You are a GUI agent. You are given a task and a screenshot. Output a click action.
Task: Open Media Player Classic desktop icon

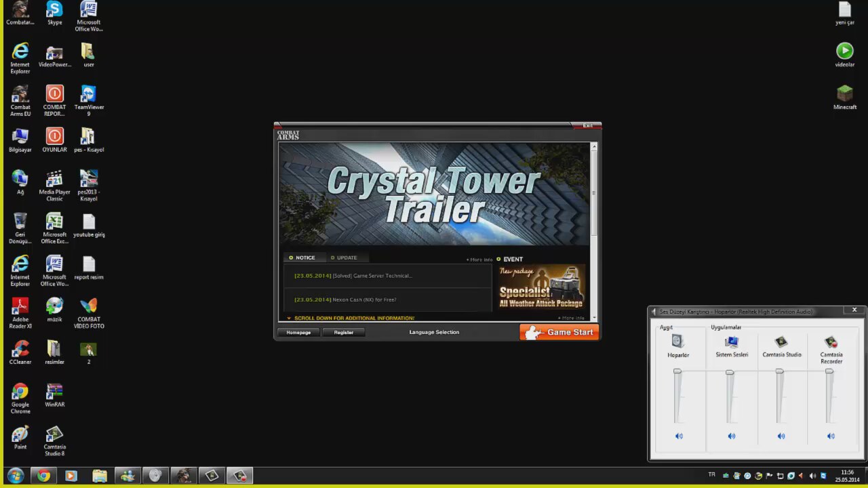pos(54,186)
